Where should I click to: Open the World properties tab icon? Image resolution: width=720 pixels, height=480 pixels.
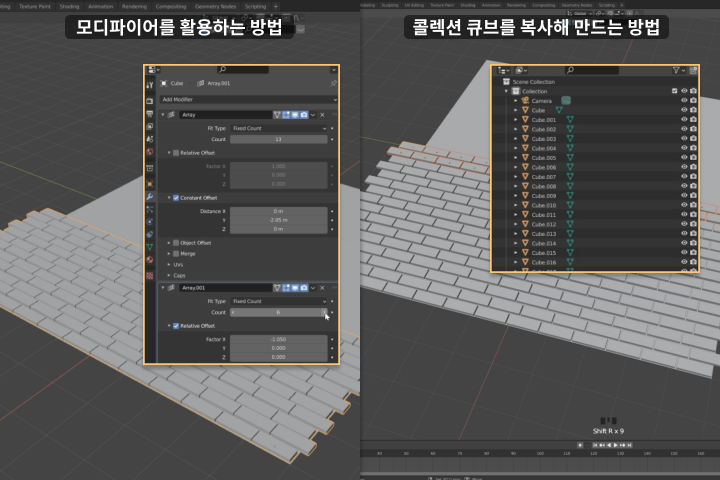[x=150, y=152]
